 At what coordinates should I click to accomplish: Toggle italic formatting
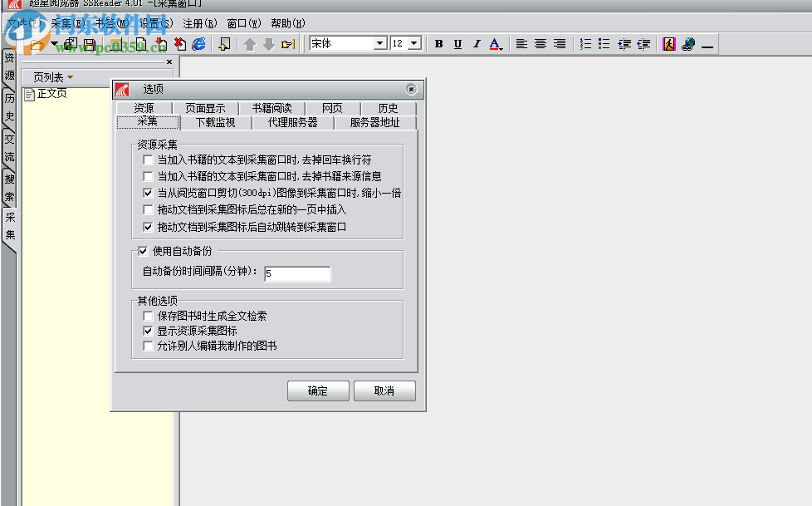point(477,44)
